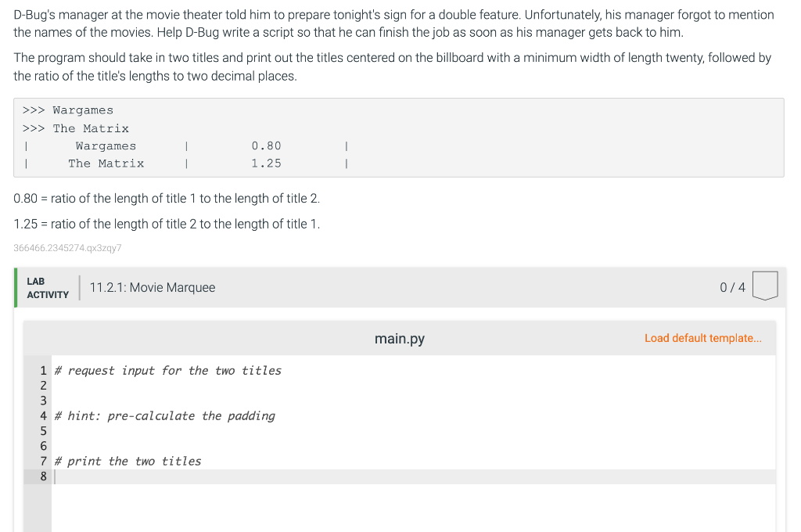
Task: Click line number 8 in the gutter
Action: click(43, 476)
